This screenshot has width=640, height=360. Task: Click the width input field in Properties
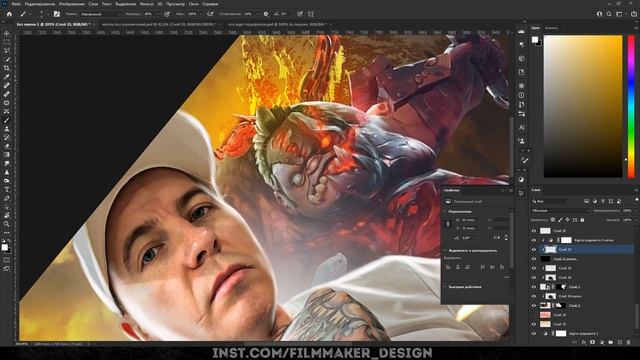pos(469,220)
